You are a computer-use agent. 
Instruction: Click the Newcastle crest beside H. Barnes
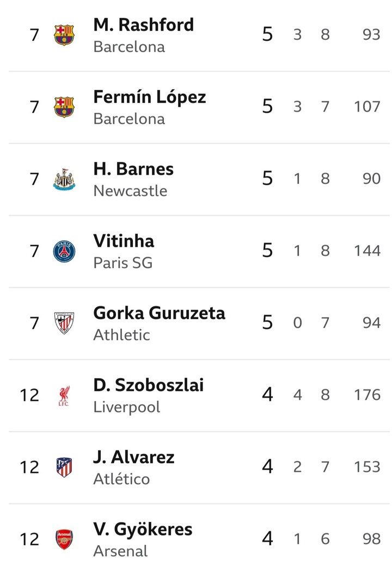click(64, 179)
